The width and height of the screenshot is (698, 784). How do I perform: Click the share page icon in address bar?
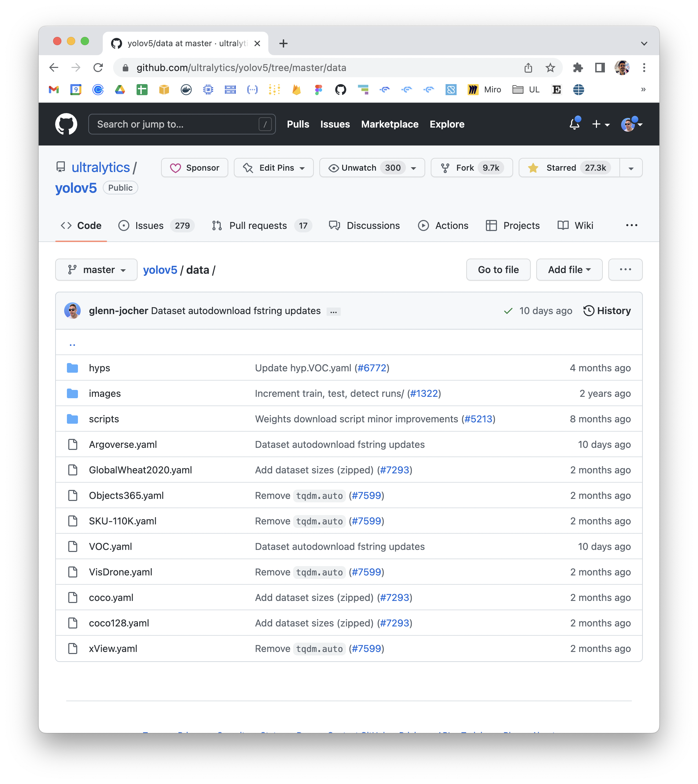point(528,68)
